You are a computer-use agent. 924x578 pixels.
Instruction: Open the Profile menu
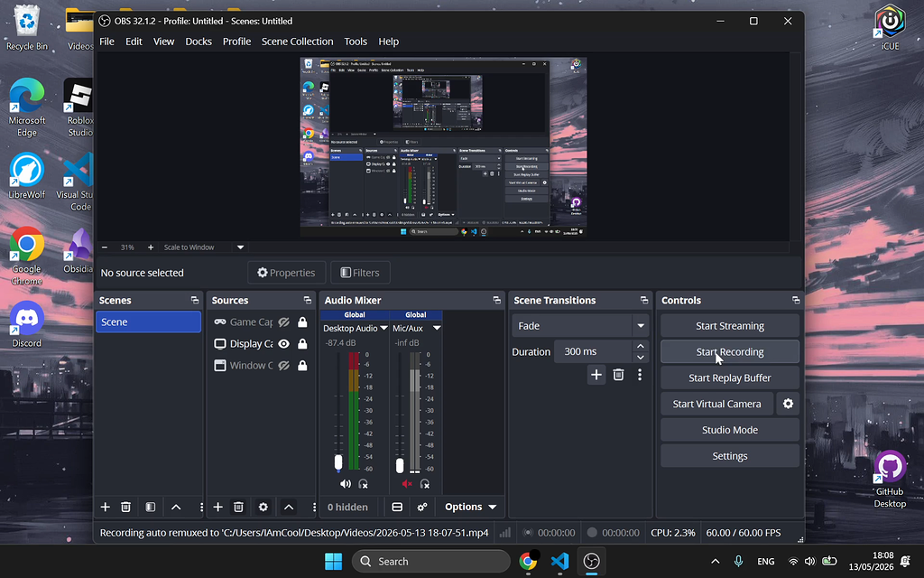237,42
